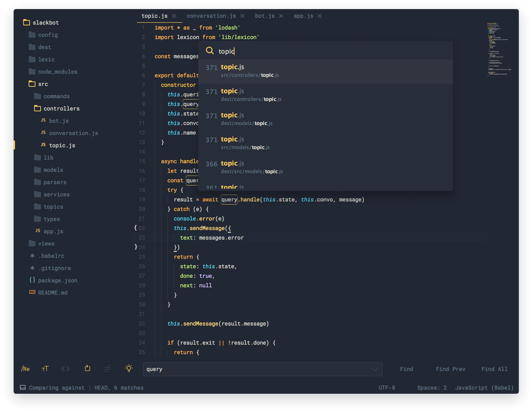The image size is (532, 411).
Task: Click Find Prev button in search bar
Action: click(451, 369)
